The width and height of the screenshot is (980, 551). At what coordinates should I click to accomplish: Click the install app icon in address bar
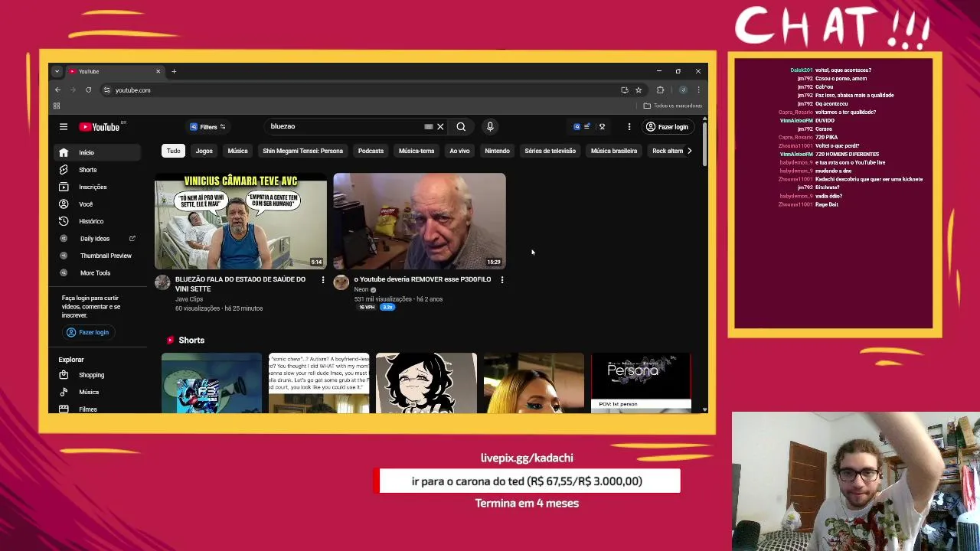(x=625, y=90)
